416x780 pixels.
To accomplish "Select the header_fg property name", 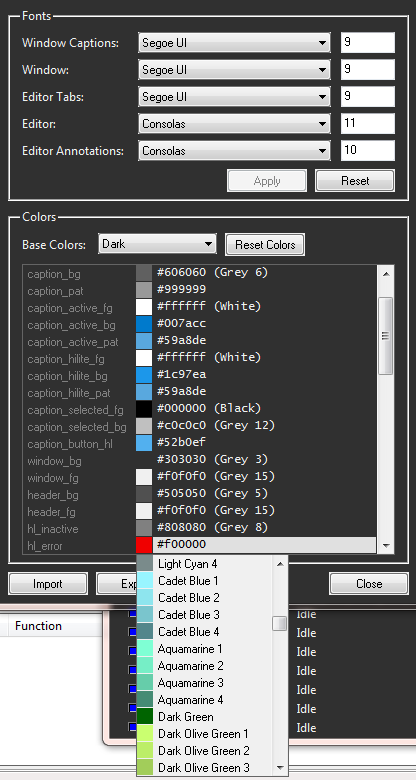I will click(52, 512).
